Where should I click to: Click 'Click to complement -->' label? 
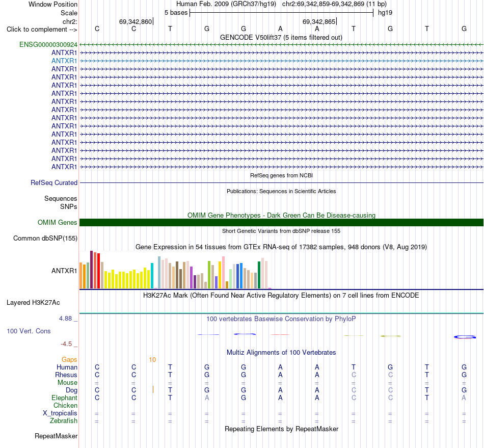[42, 30]
